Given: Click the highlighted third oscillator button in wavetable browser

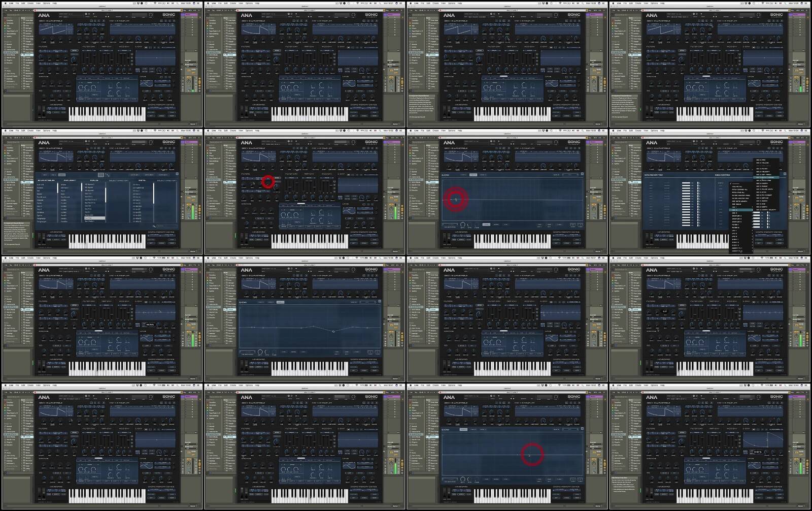Looking at the screenshot, I should coord(61,175).
